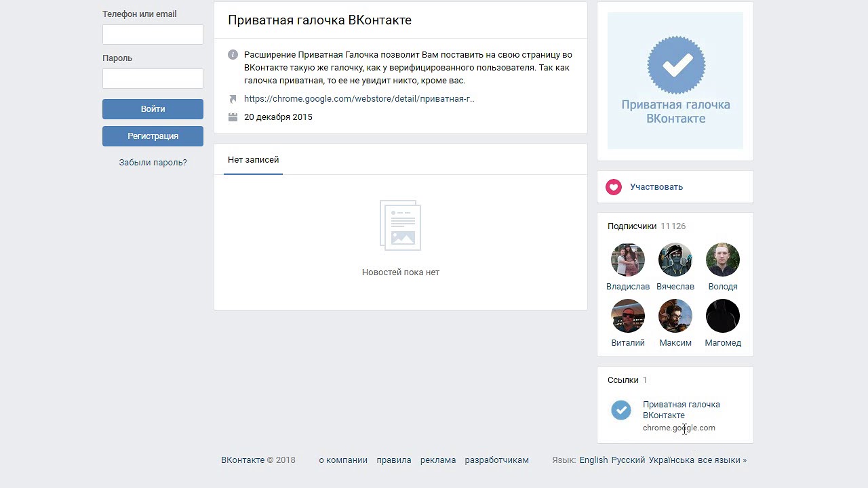Click the link arrow icon beside the URL
This screenshot has width=868, height=488.
tap(233, 99)
